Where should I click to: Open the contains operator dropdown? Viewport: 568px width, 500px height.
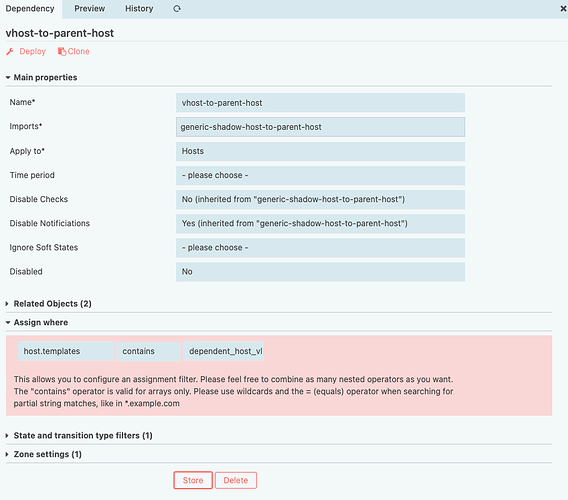click(149, 351)
